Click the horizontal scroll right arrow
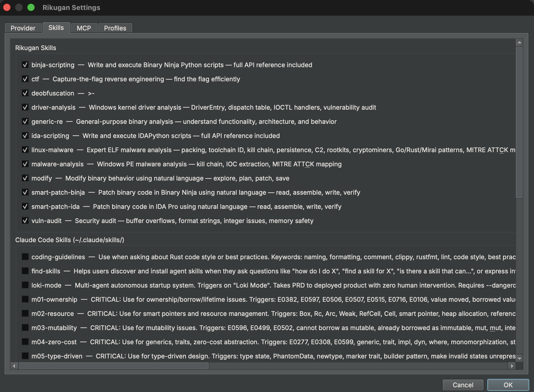This screenshot has height=392, width=534. point(512,366)
